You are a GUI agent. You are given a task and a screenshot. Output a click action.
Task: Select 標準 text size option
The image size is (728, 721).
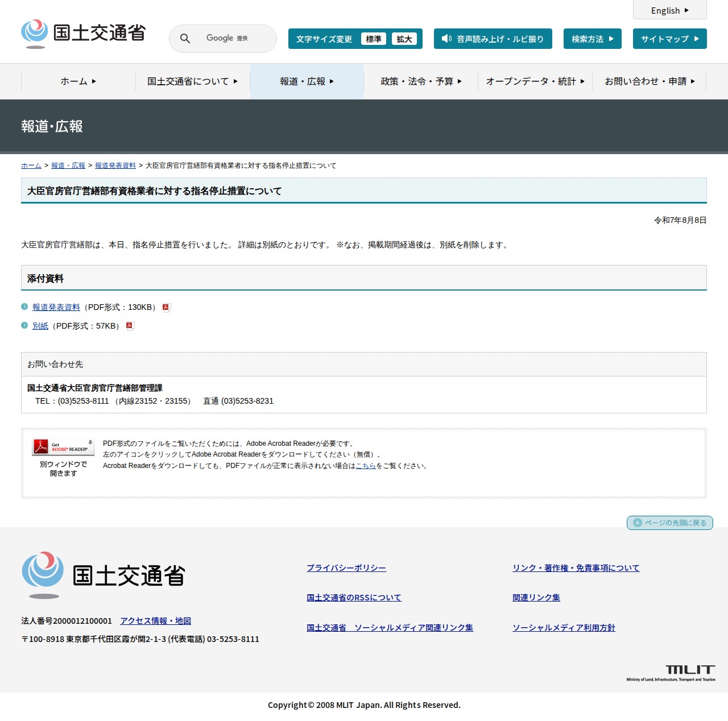pos(373,39)
